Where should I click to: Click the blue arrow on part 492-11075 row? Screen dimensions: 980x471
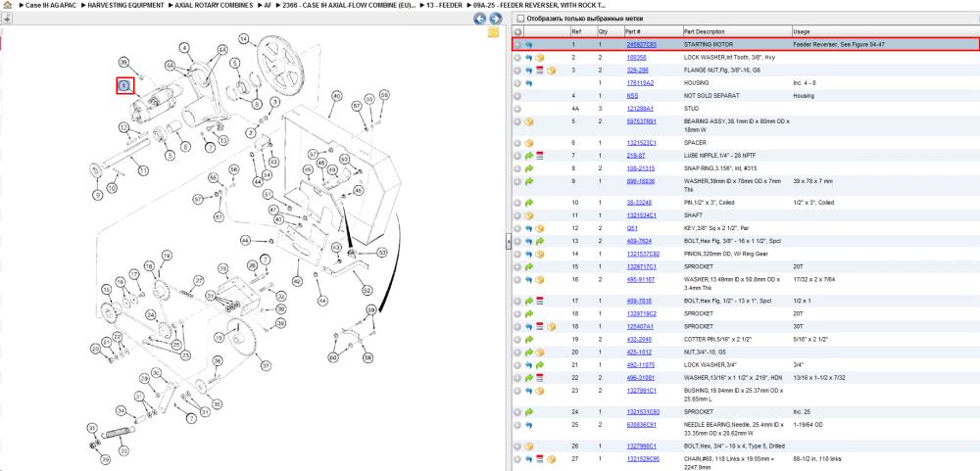529,365
